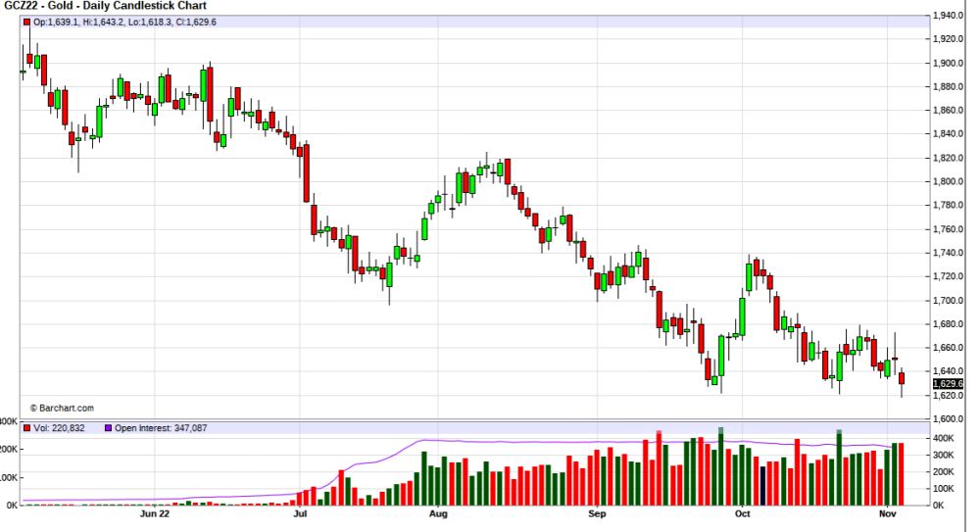Click the 400K volume axis label on the right
The image size is (980, 532).
(943, 438)
